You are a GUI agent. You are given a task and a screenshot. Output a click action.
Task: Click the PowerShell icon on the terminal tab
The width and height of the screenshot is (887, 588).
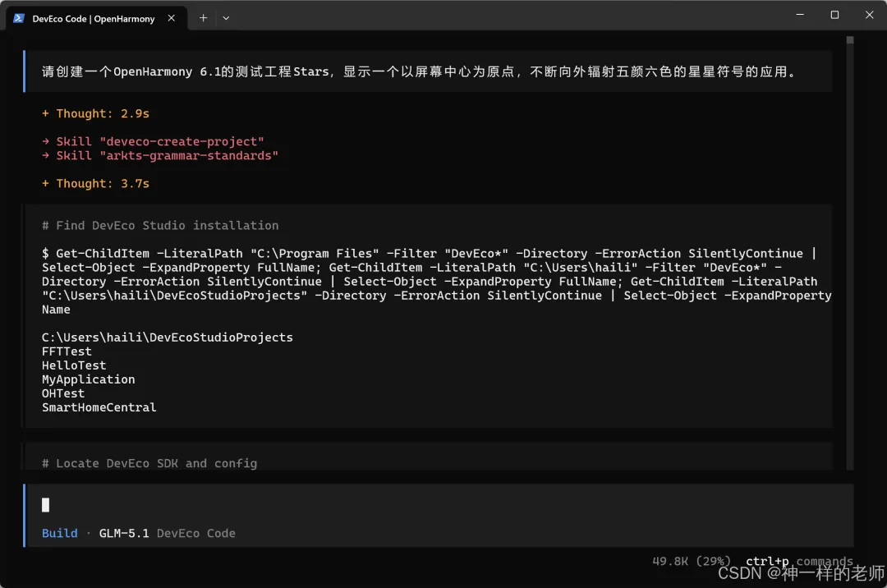tap(19, 18)
